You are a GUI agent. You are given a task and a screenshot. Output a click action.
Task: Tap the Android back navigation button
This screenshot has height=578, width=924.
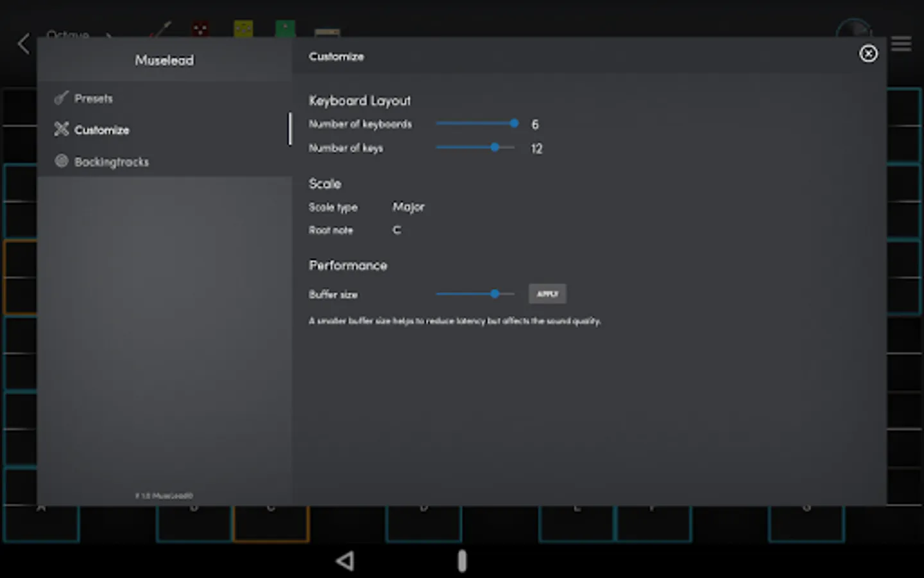point(345,561)
